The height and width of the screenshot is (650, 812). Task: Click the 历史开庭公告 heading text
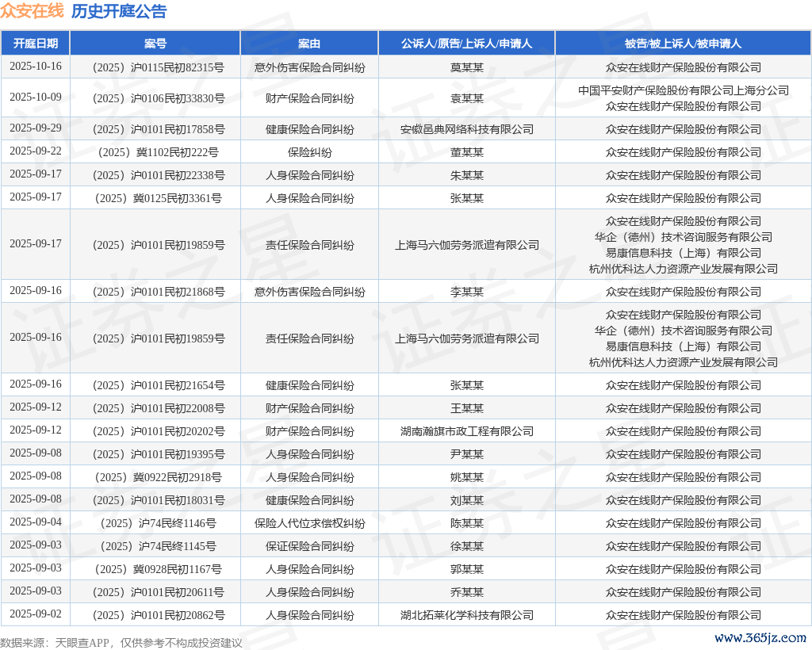(119, 11)
